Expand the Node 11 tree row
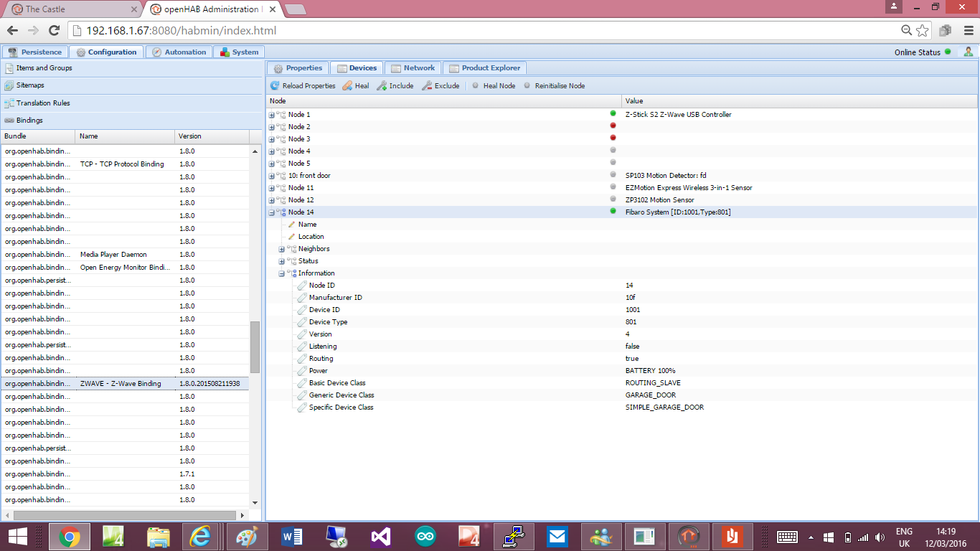The image size is (980, 551). click(272, 188)
